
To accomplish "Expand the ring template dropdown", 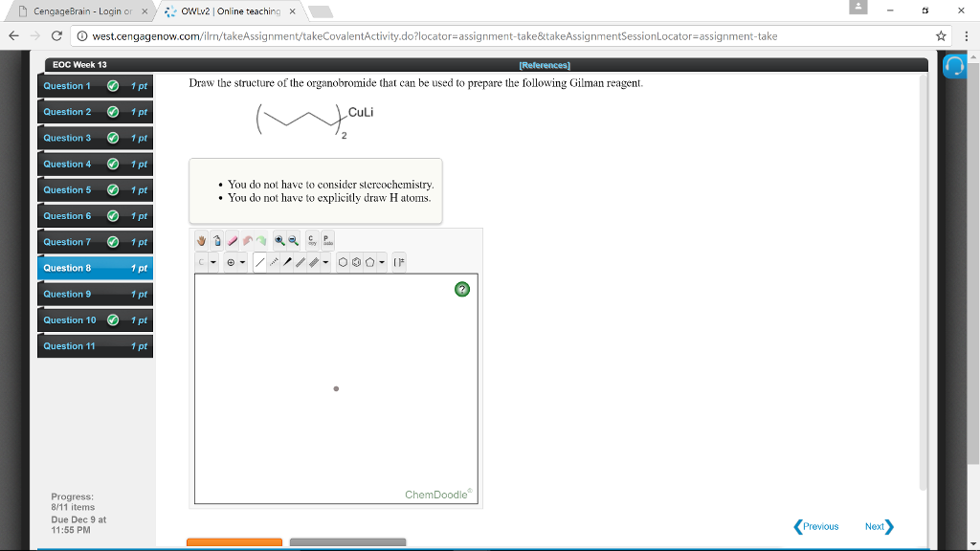I will click(x=381, y=261).
